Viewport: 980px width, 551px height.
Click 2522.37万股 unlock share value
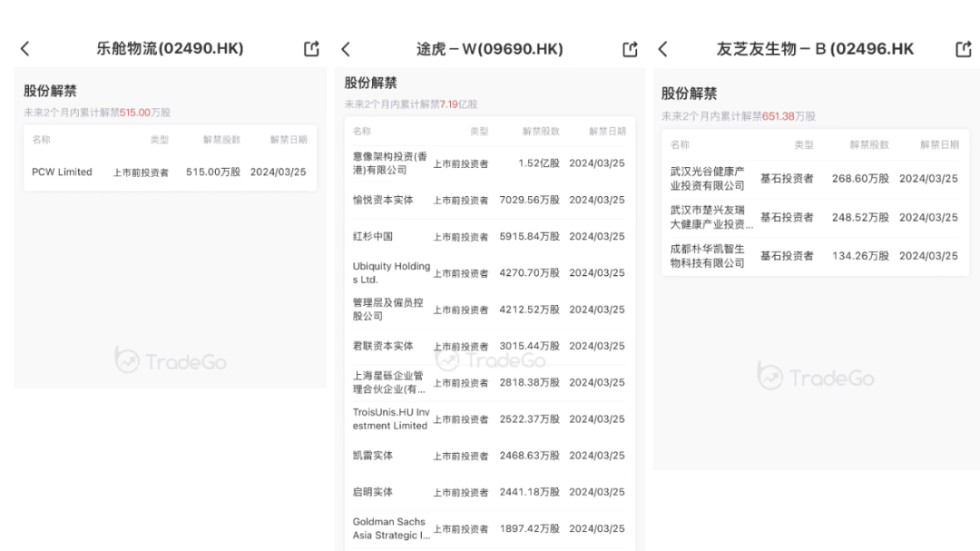point(529,419)
